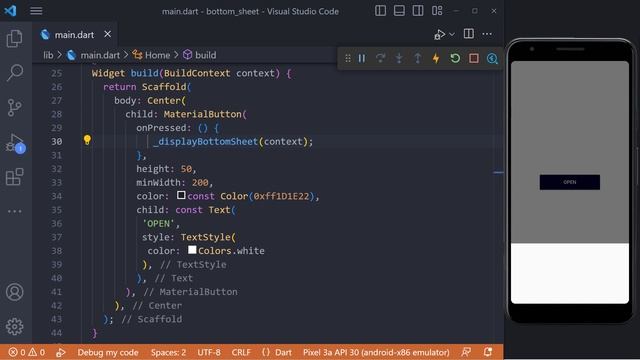
Task: Click Debug my code in status bar
Action: (x=108, y=352)
